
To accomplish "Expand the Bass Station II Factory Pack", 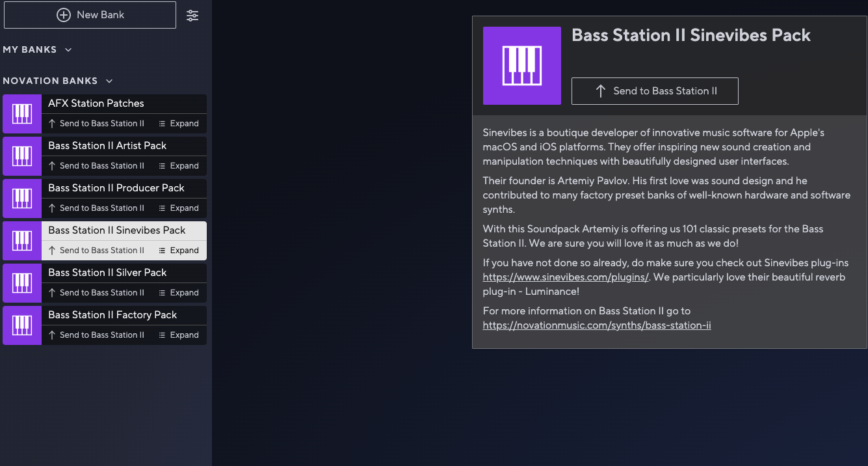I will click(179, 335).
